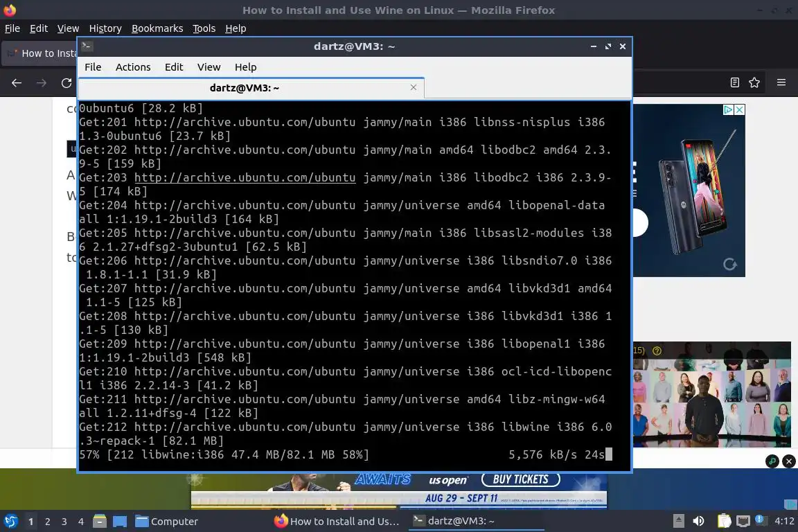This screenshot has width=798, height=532.
Task: Open Firefox's Edit menu
Action: click(39, 28)
